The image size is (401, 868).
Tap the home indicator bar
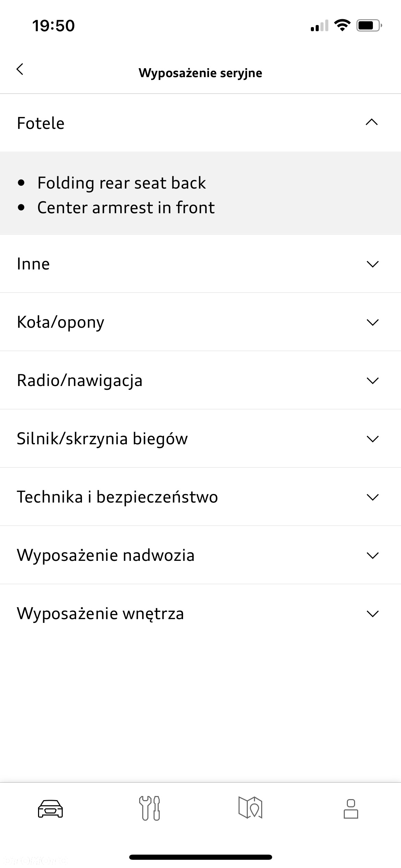(x=200, y=857)
